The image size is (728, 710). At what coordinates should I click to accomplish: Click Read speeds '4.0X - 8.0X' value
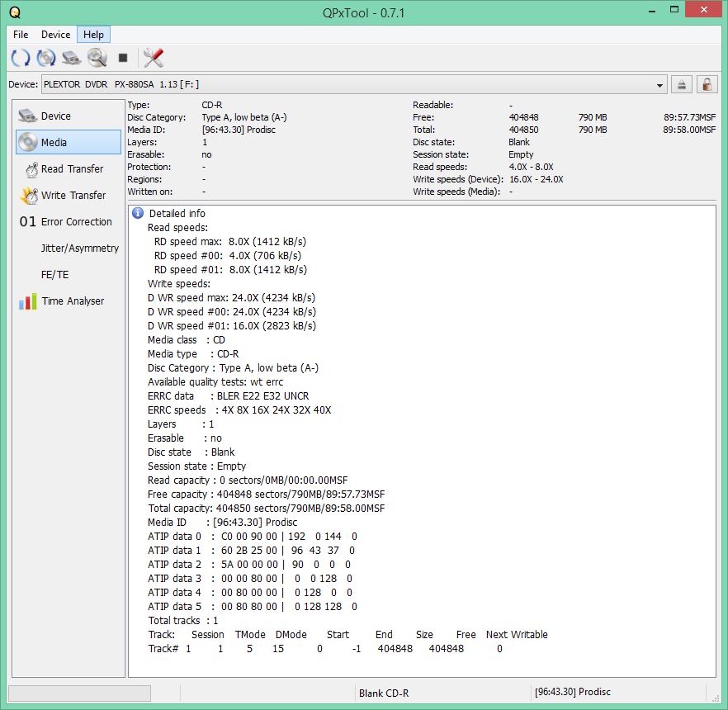point(531,167)
